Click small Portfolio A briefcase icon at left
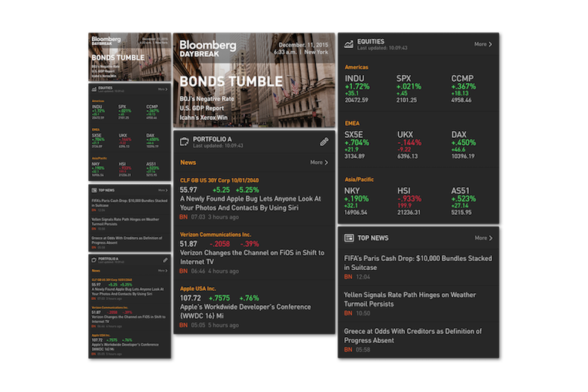Image resolution: width=588 pixels, height=392 pixels. (x=94, y=260)
